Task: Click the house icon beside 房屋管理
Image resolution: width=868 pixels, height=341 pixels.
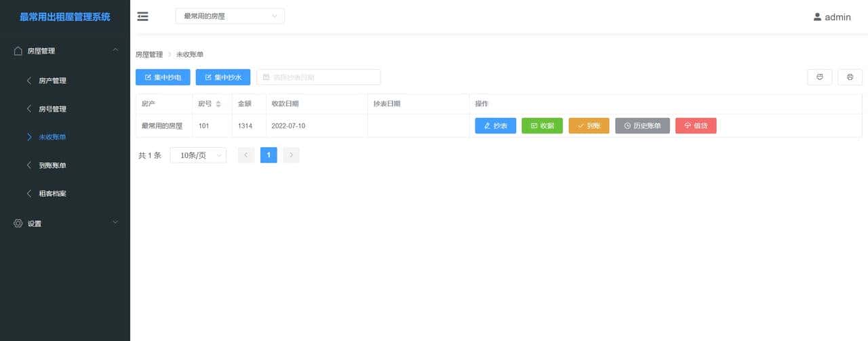Action: coord(18,51)
